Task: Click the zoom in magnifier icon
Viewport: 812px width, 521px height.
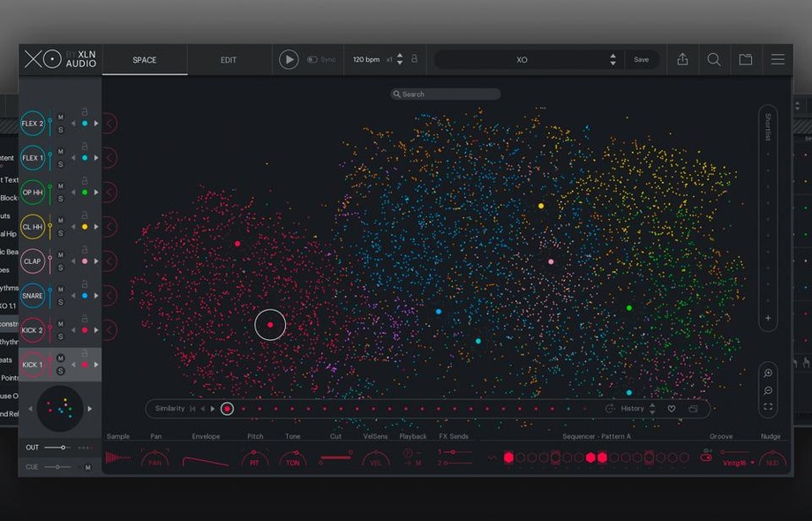Action: pos(768,374)
